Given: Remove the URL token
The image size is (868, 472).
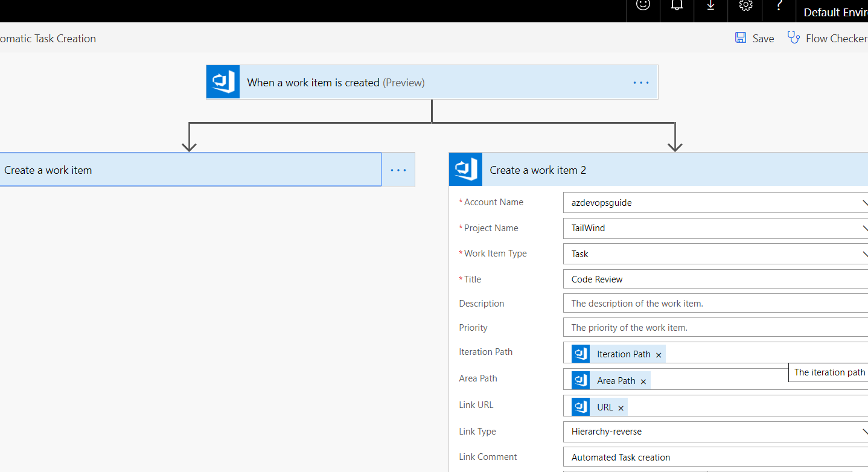Looking at the screenshot, I should (621, 408).
